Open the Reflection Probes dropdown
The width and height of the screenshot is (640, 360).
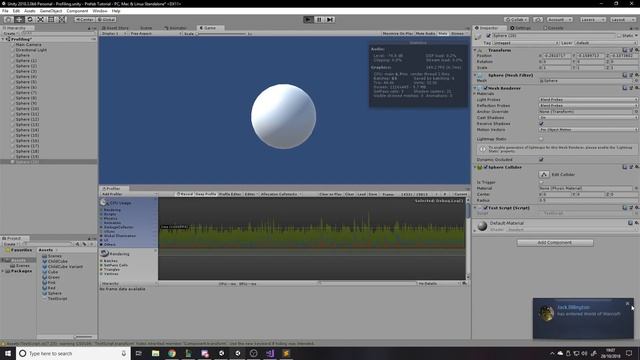pos(588,105)
